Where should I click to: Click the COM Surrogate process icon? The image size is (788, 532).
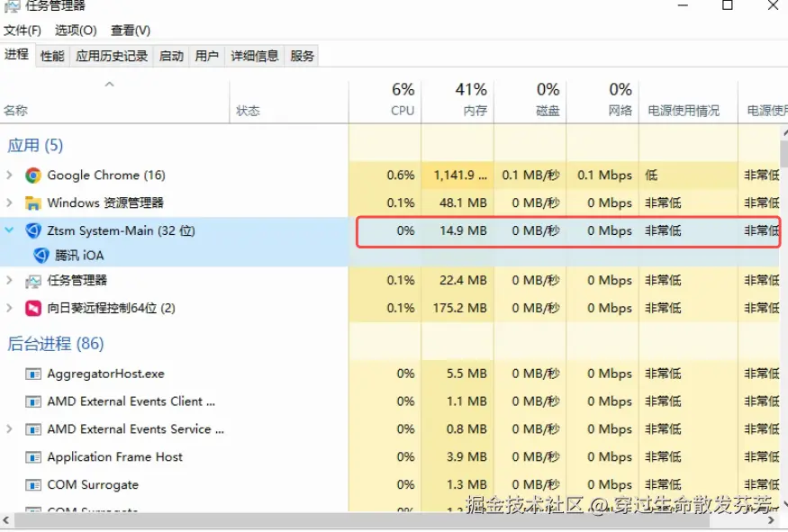coord(33,485)
